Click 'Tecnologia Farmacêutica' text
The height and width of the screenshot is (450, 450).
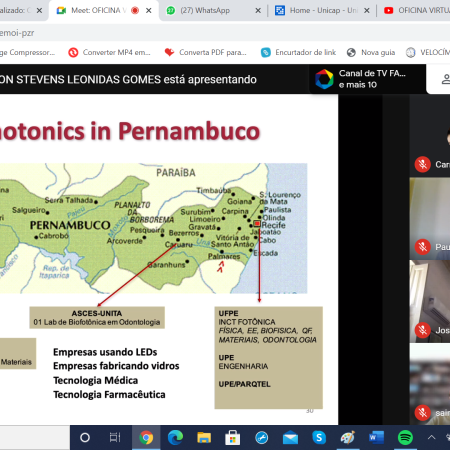[x=109, y=395]
